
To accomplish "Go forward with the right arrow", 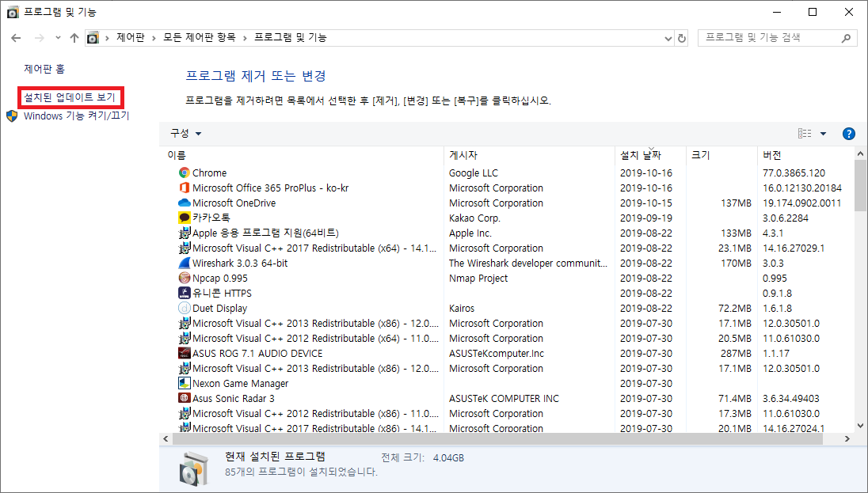I will 40,38.
